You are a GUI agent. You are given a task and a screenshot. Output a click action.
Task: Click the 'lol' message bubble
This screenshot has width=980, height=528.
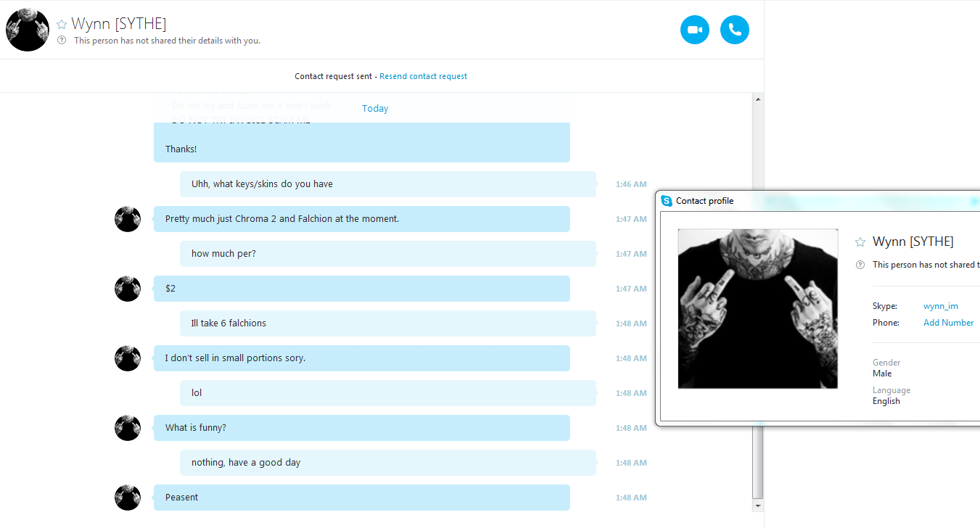388,393
